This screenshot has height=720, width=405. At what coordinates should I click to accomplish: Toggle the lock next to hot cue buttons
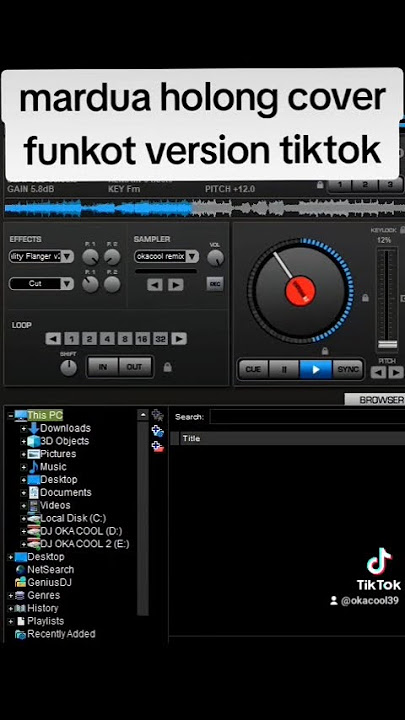click(x=320, y=185)
